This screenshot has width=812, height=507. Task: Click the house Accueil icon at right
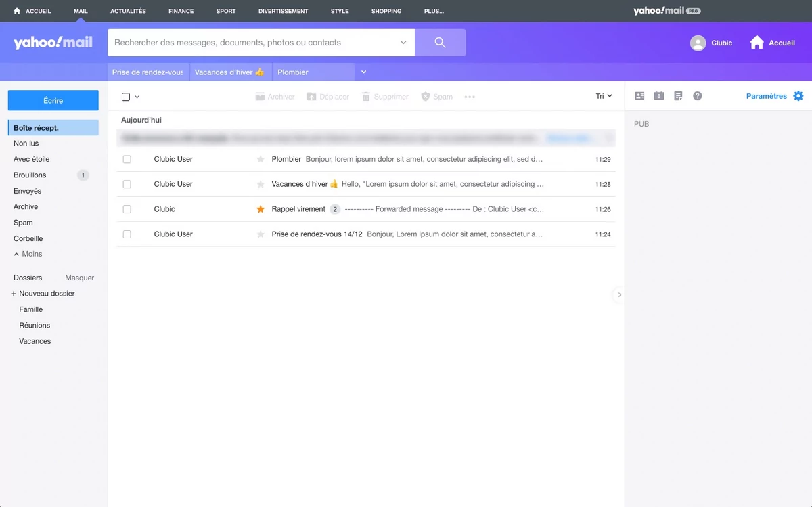click(757, 43)
